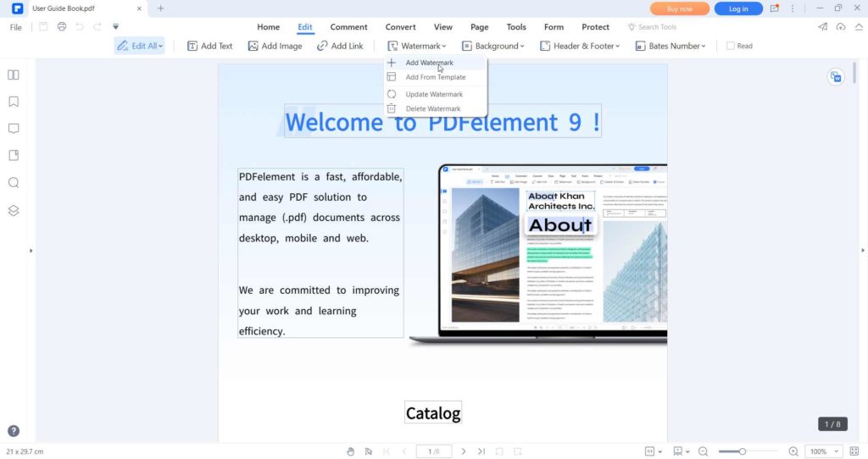Open the search panel sidebar icon
Image resolution: width=868 pixels, height=459 pixels.
pyautogui.click(x=14, y=182)
